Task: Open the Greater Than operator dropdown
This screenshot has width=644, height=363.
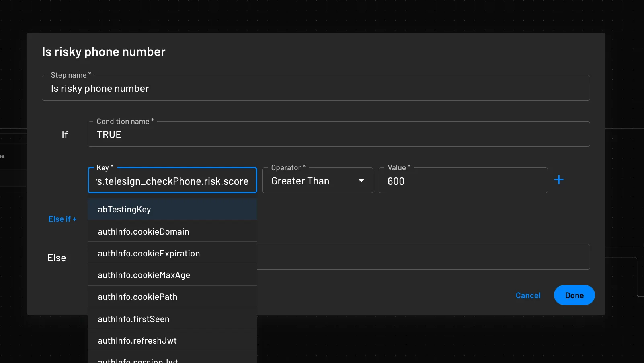Action: click(x=317, y=181)
